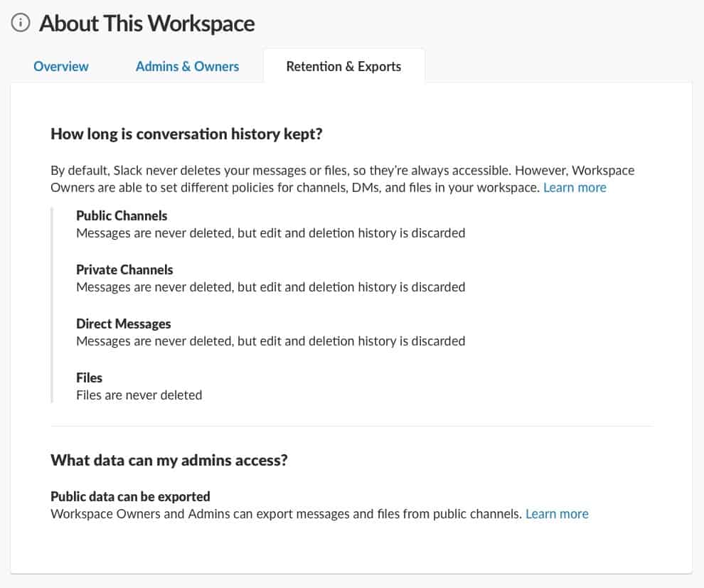The width and height of the screenshot is (704, 588).
Task: Click the Direct Messages label
Action: [x=124, y=324]
